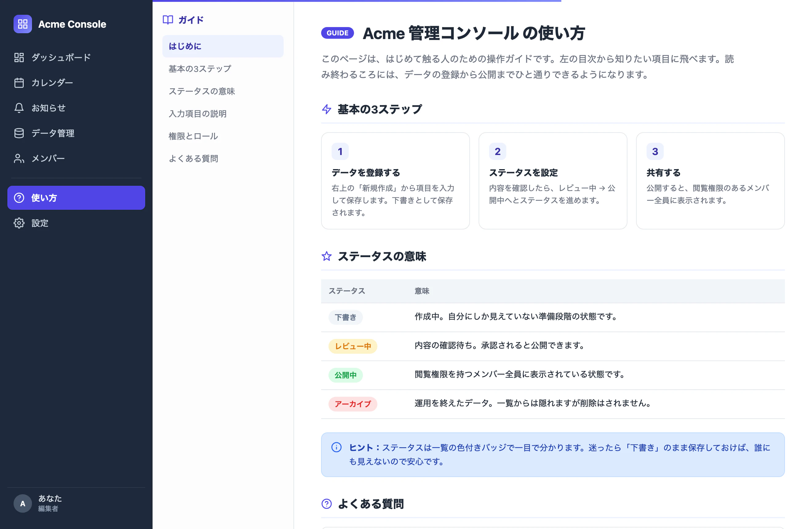Viewport: 812px width, 529px height.
Task: Jump to 権限とロール in contents
Action: (223, 137)
